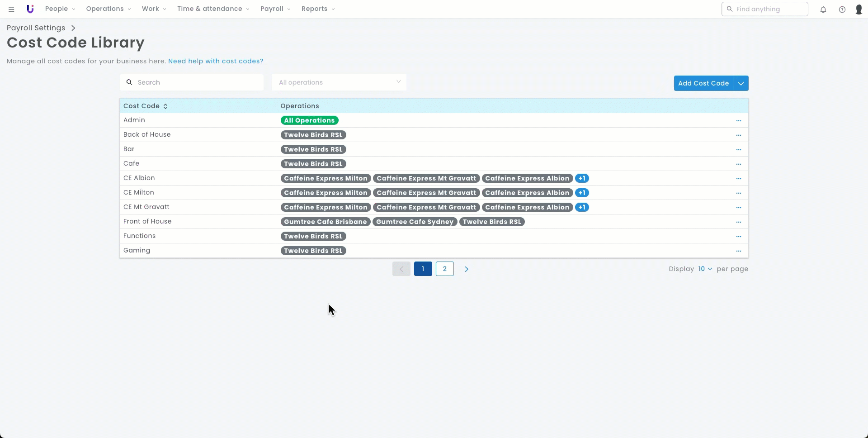
Task: Open the Time & attendance menu
Action: point(212,9)
